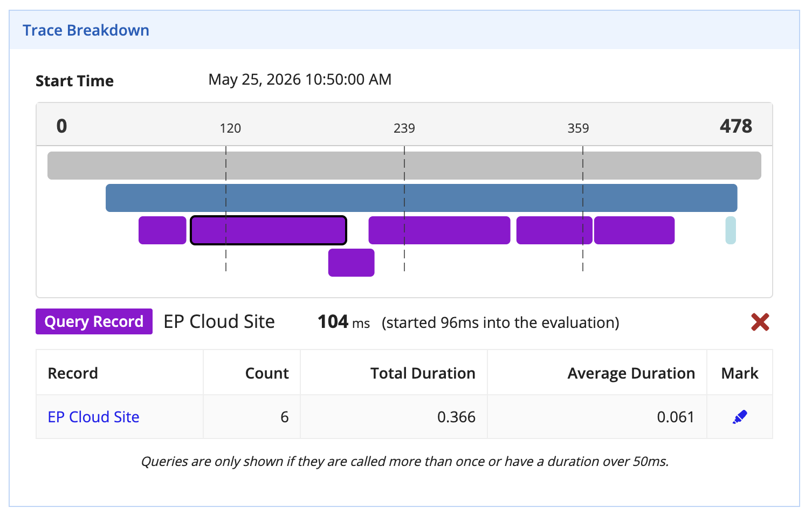This screenshot has height=521, width=812.
Task: Click the purple Query Record badge
Action: [94, 321]
